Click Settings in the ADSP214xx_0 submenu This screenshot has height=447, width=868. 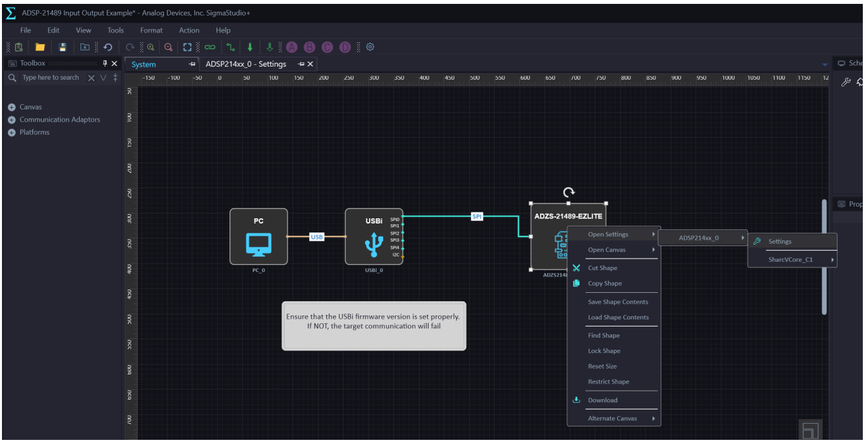pos(793,242)
